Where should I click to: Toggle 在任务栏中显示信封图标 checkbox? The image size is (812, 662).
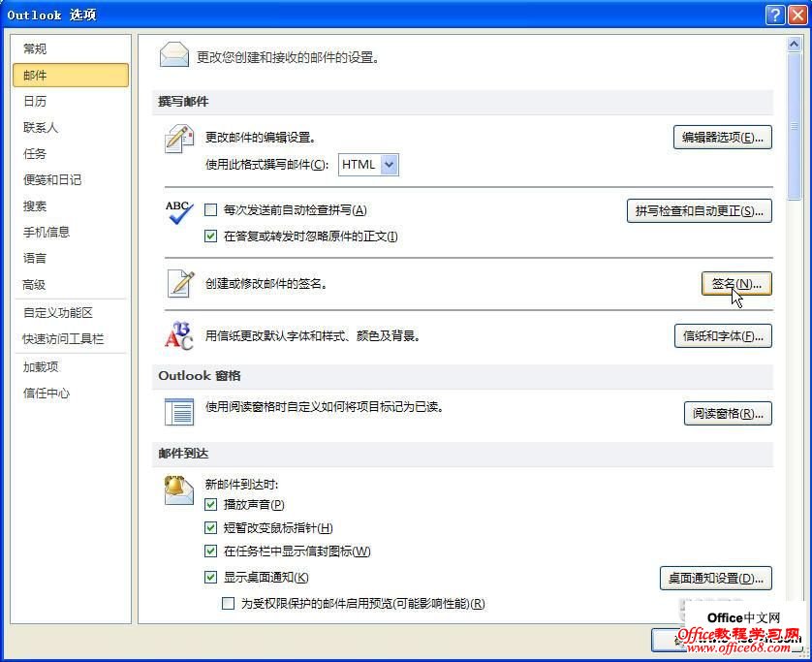click(211, 552)
